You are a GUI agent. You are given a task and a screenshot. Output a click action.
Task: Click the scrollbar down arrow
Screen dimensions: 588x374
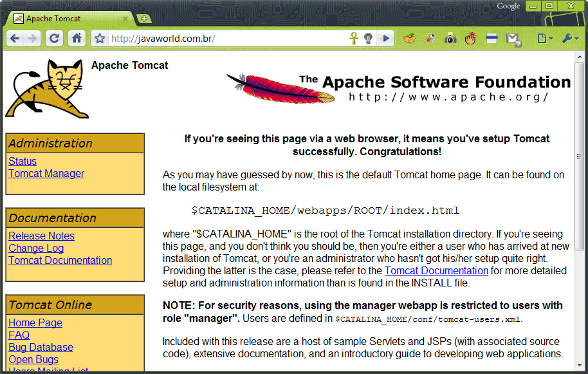pos(580,366)
